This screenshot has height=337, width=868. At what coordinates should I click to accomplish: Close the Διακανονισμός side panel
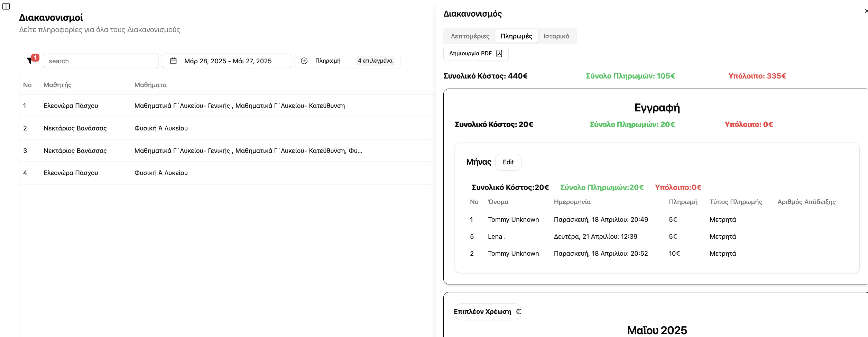point(865,11)
